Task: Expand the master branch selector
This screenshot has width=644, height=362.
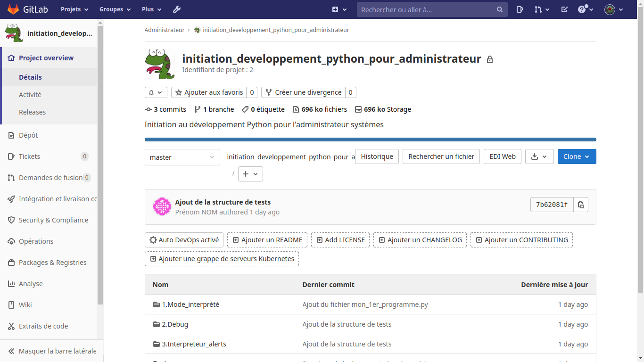Action: click(182, 157)
